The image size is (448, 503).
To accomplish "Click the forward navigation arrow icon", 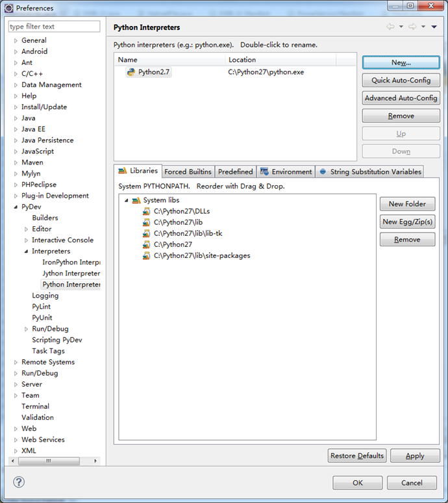I will [412, 27].
